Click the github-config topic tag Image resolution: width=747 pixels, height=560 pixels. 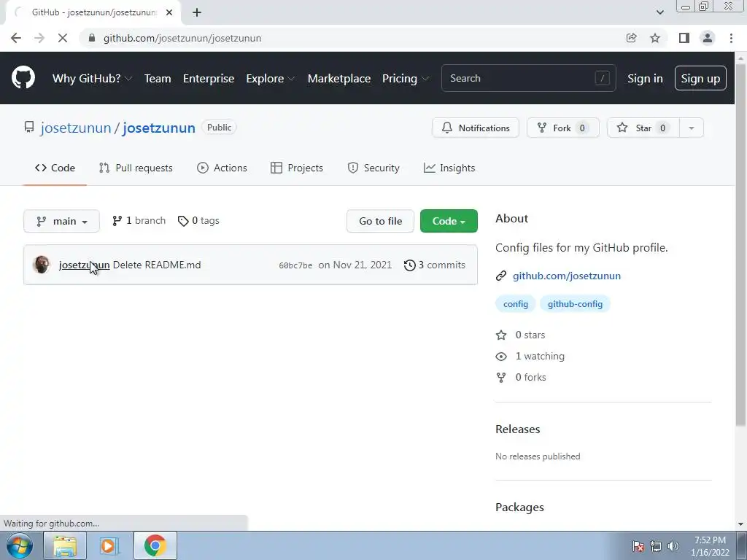[x=575, y=304]
